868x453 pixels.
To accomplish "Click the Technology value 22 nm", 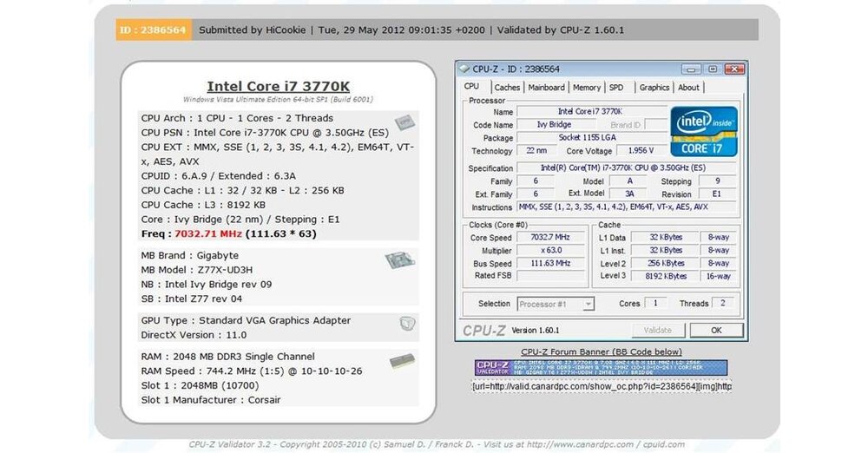I will [x=536, y=151].
